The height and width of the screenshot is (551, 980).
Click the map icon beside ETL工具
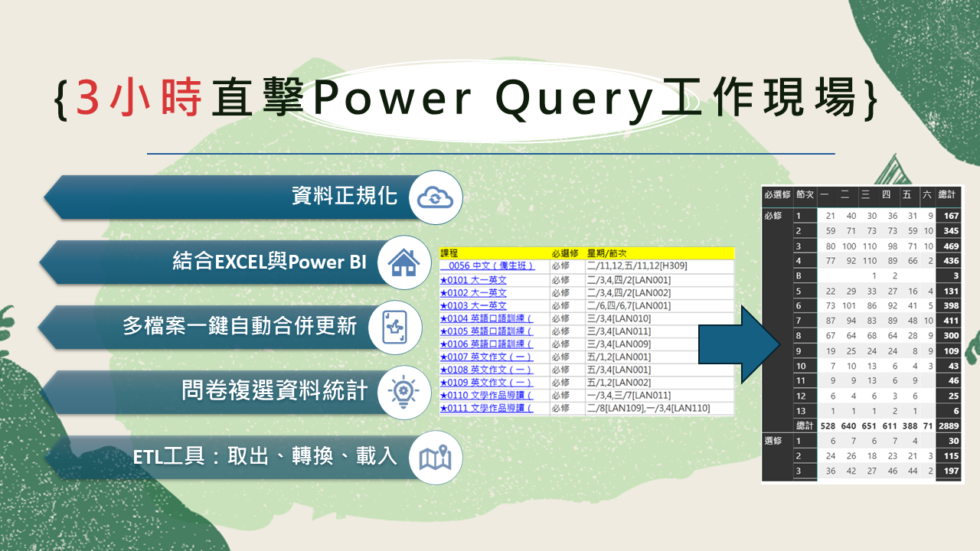(436, 457)
